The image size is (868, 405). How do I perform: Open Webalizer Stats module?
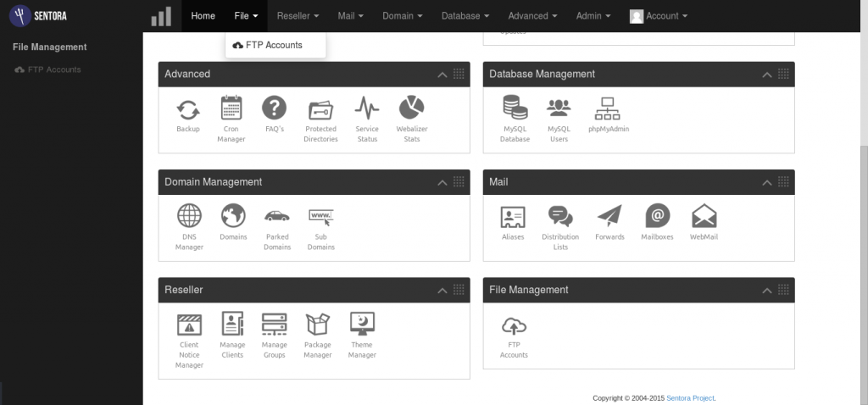pyautogui.click(x=411, y=109)
